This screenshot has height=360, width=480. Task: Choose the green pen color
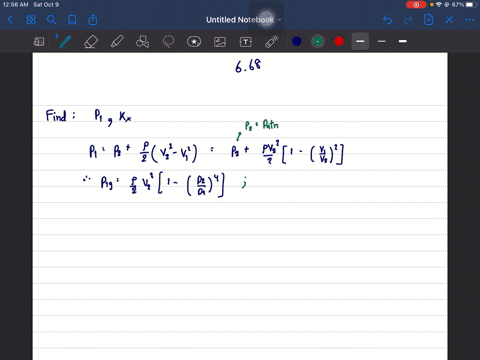(x=318, y=41)
